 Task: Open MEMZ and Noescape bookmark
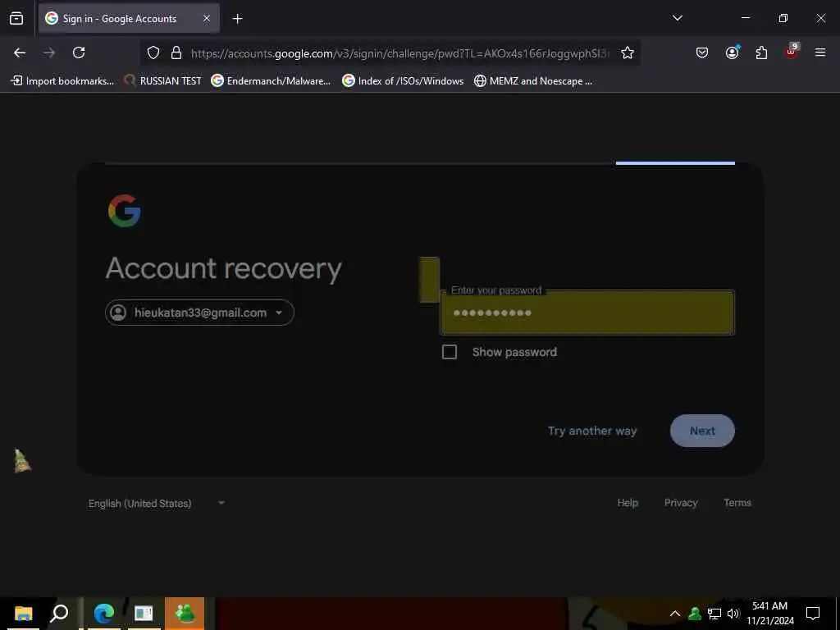pyautogui.click(x=533, y=81)
